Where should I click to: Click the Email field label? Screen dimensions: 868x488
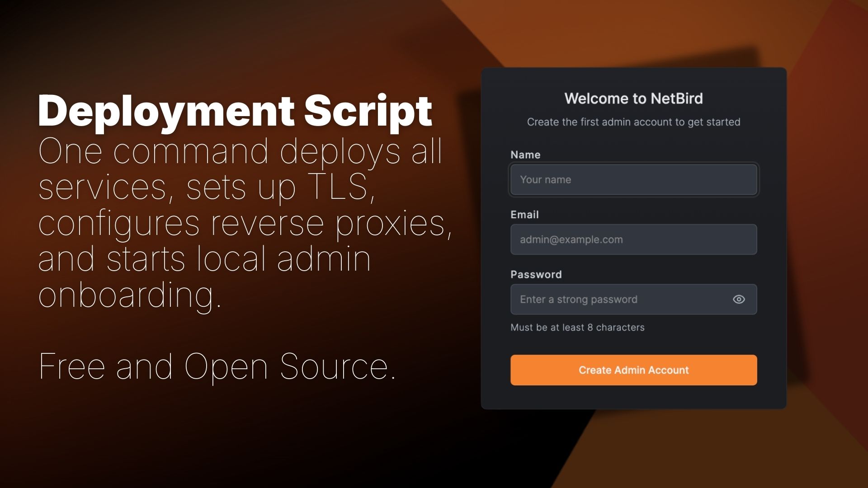pyautogui.click(x=524, y=215)
